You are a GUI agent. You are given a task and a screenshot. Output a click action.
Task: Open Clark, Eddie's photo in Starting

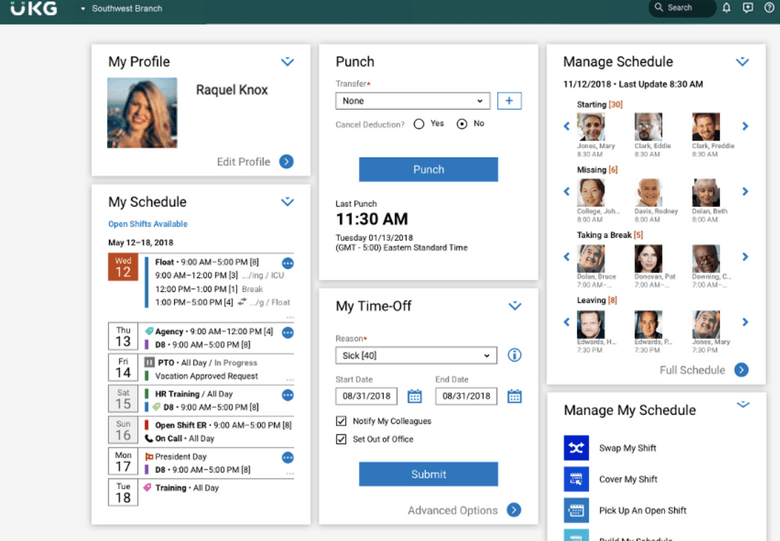pyautogui.click(x=648, y=127)
